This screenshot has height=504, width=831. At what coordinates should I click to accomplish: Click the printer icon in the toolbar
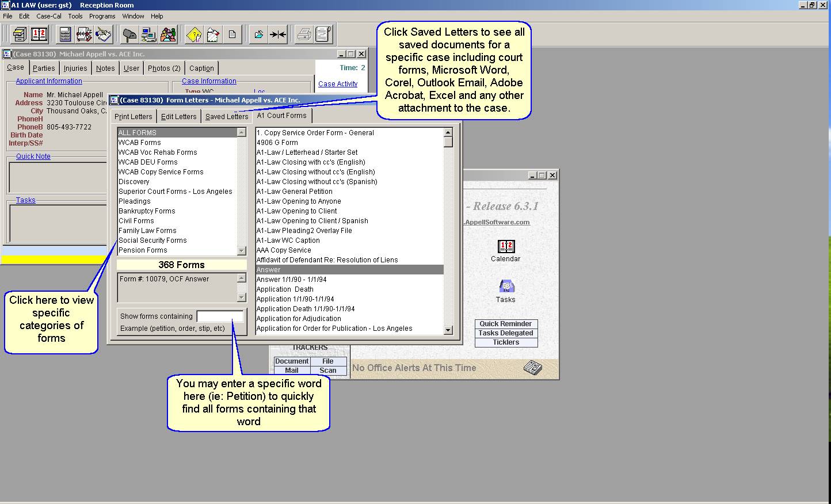(304, 35)
